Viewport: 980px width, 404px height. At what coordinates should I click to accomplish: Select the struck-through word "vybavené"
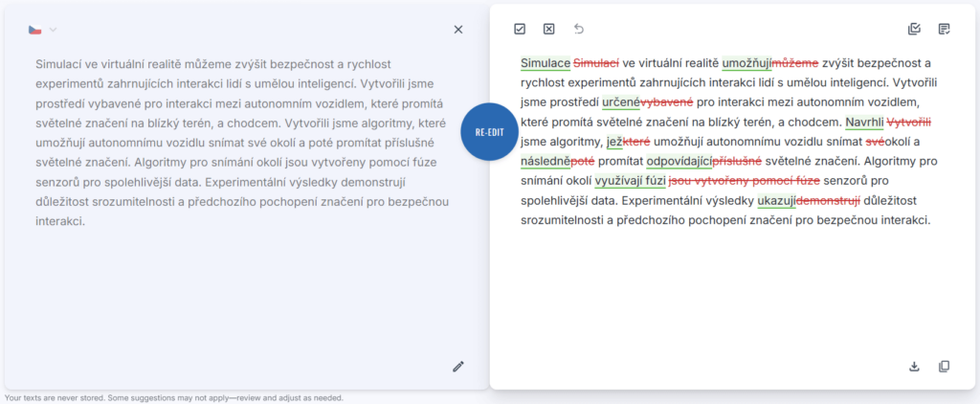tap(666, 102)
